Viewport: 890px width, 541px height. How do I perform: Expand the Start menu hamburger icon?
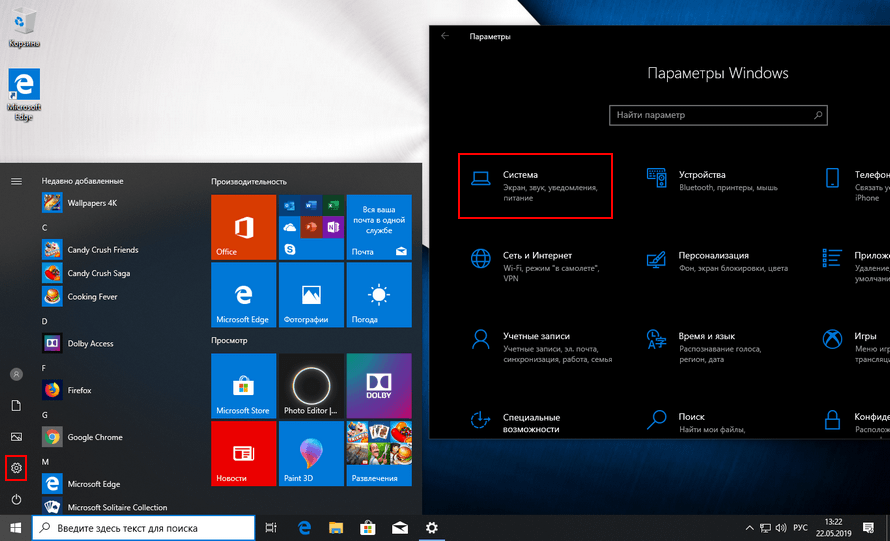[16, 181]
